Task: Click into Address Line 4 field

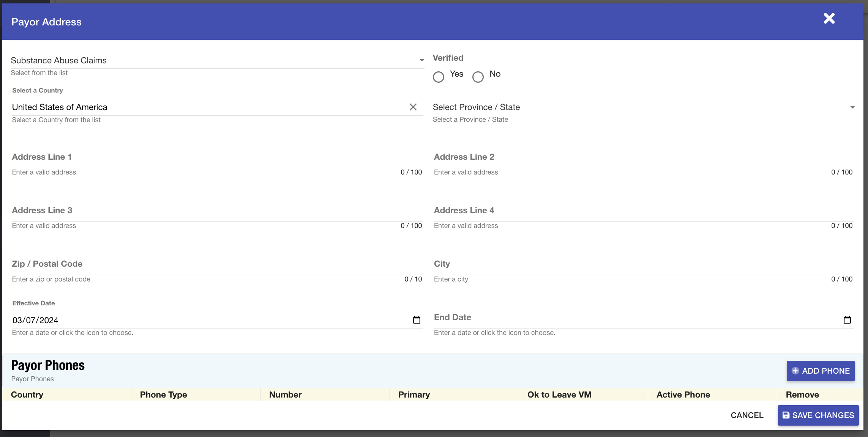Action: [x=643, y=212]
